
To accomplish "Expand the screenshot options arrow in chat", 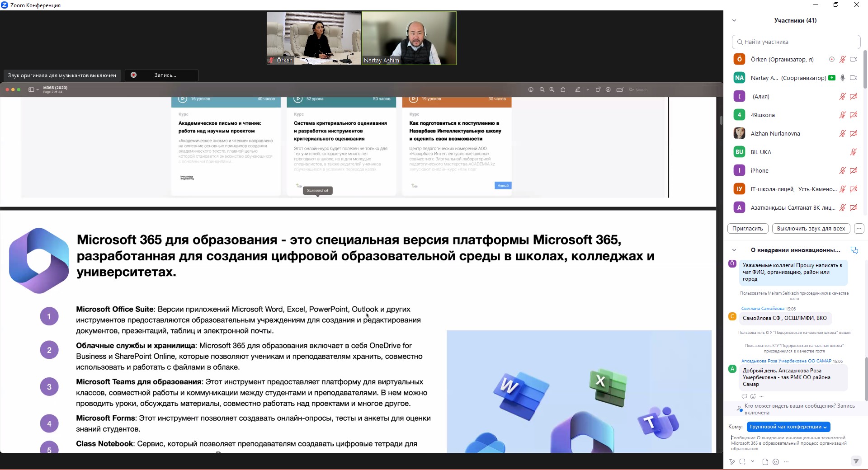I will click(753, 461).
